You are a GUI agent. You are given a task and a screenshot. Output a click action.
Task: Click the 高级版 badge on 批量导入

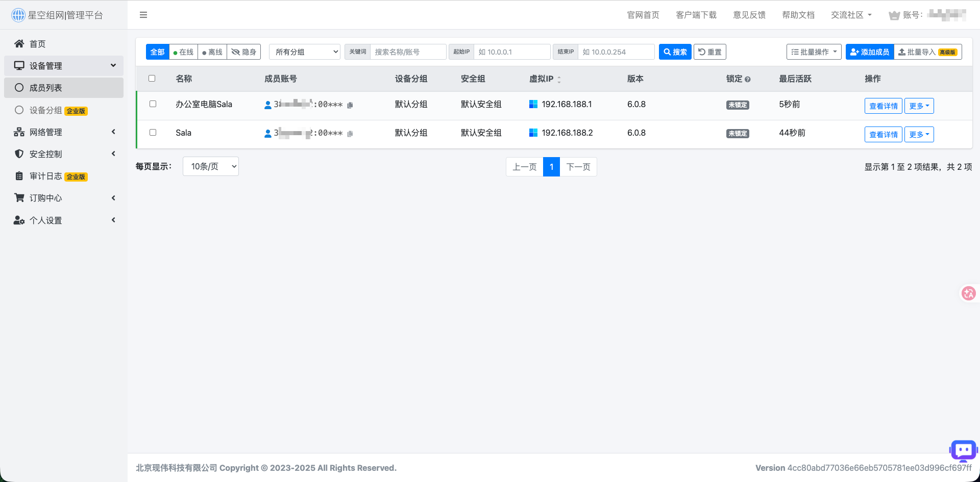click(947, 53)
